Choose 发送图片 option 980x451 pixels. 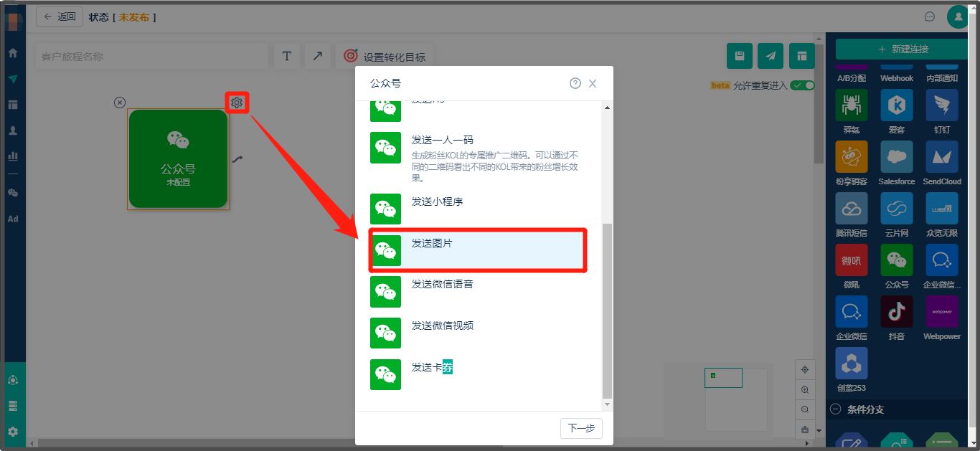(479, 250)
